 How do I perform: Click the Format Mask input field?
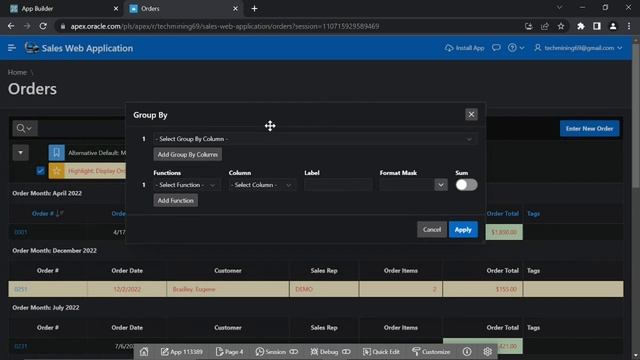pyautogui.click(x=407, y=185)
